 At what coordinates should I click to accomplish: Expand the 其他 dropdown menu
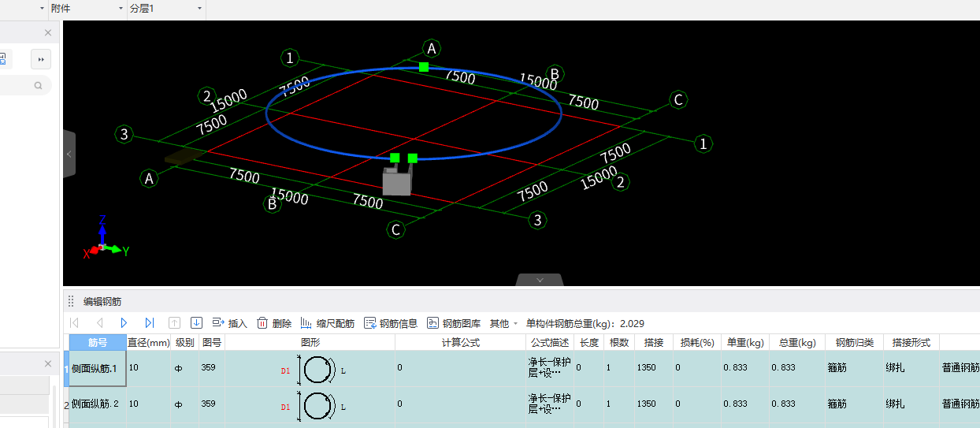click(x=503, y=323)
